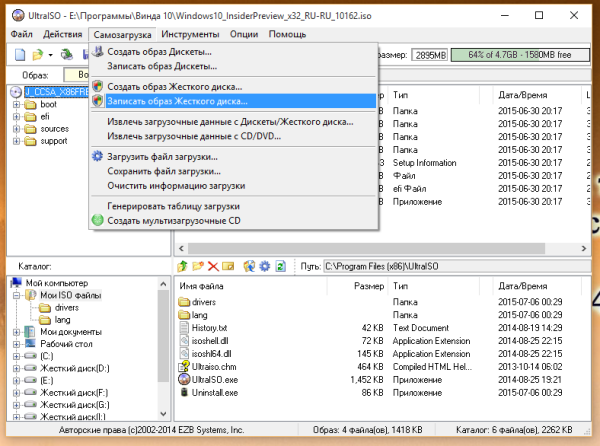Click the catalog tree scroll up arrow
The image size is (600, 446).
coord(163,284)
